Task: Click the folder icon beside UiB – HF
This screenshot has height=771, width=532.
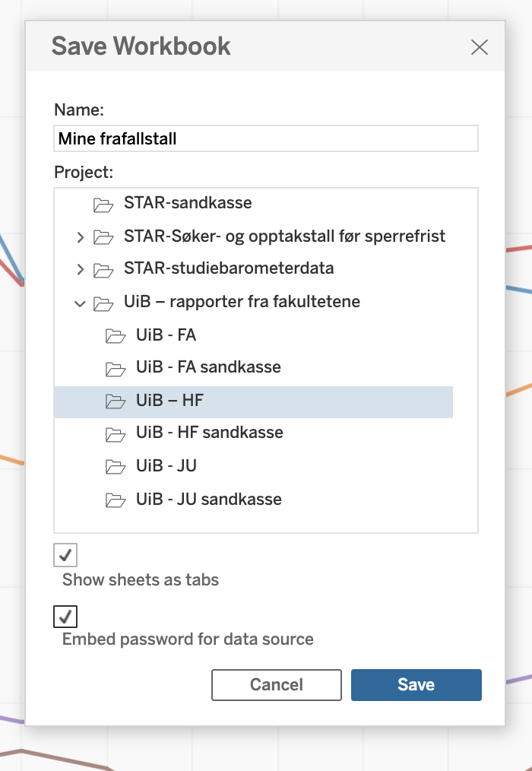Action: click(115, 401)
